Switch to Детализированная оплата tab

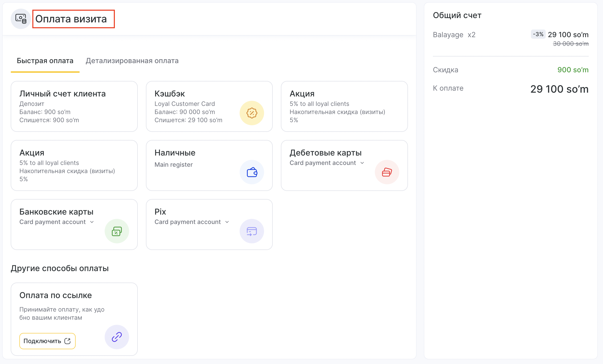[132, 61]
